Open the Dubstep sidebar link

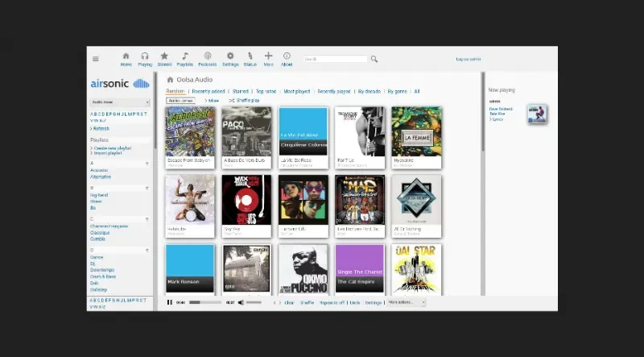98,290
